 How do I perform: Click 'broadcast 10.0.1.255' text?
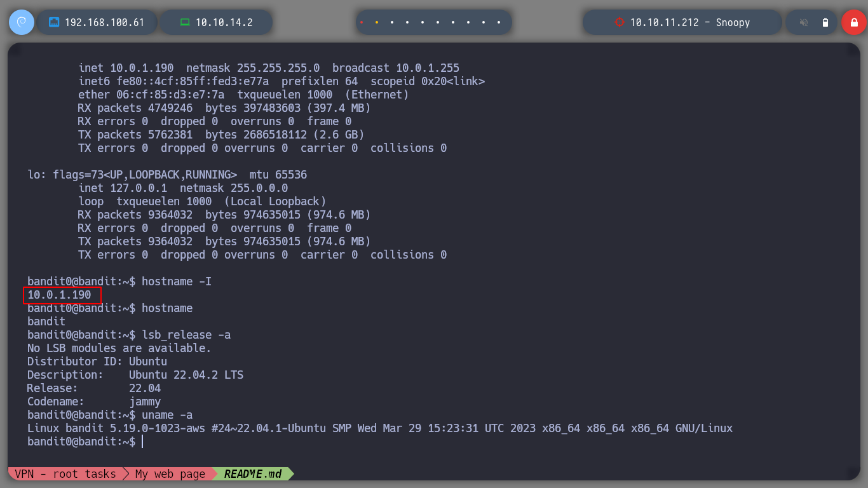point(396,68)
